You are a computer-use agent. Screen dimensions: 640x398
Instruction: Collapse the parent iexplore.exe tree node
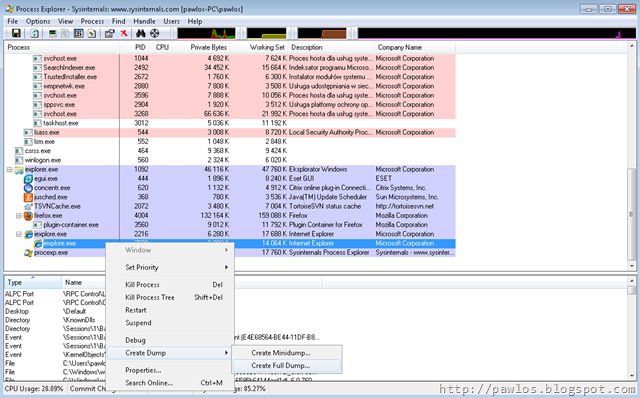tap(19, 234)
